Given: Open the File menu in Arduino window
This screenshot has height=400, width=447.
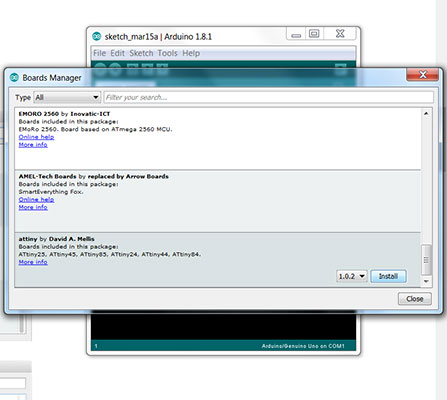Looking at the screenshot, I should [x=99, y=53].
